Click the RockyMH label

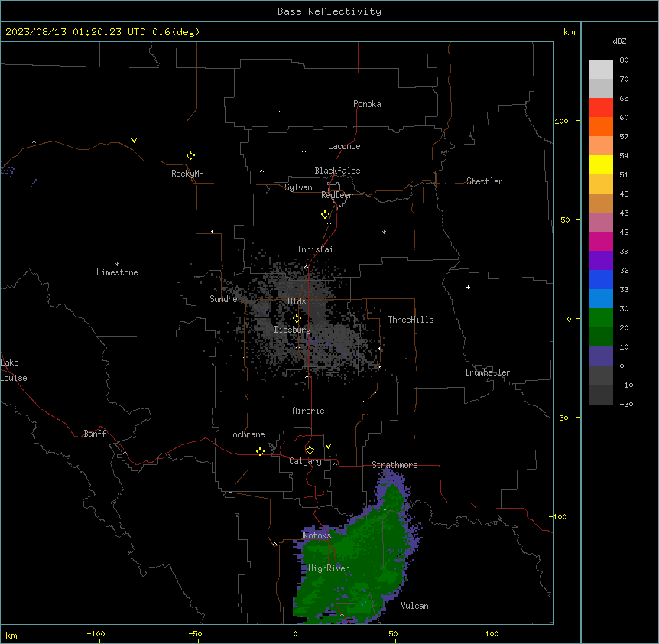(x=187, y=174)
